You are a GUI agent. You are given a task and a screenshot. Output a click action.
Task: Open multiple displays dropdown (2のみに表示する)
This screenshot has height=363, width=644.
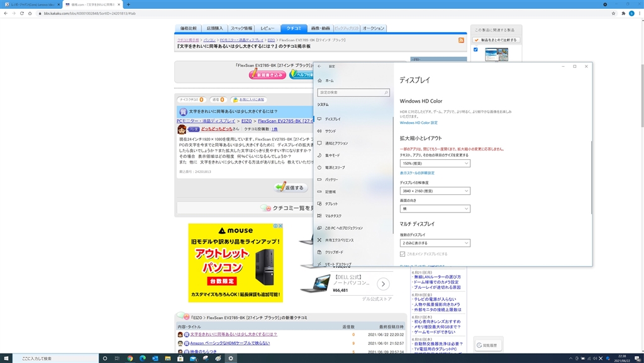(x=435, y=243)
